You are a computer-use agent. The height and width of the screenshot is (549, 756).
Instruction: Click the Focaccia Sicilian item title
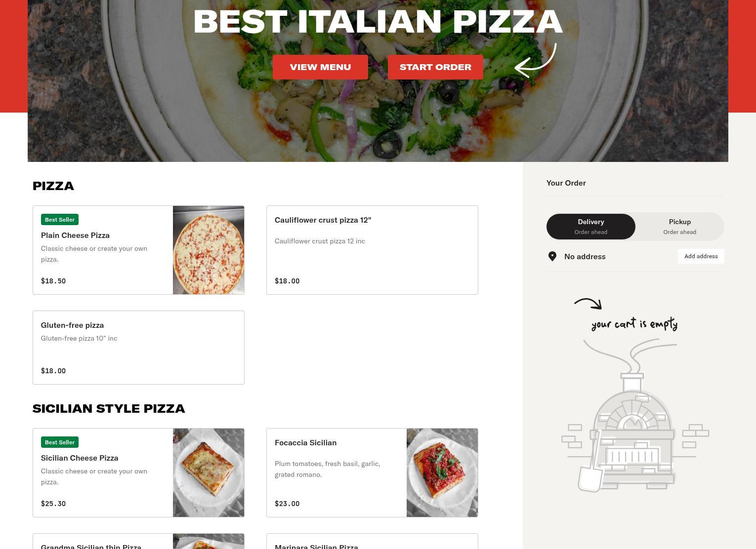pyautogui.click(x=305, y=443)
